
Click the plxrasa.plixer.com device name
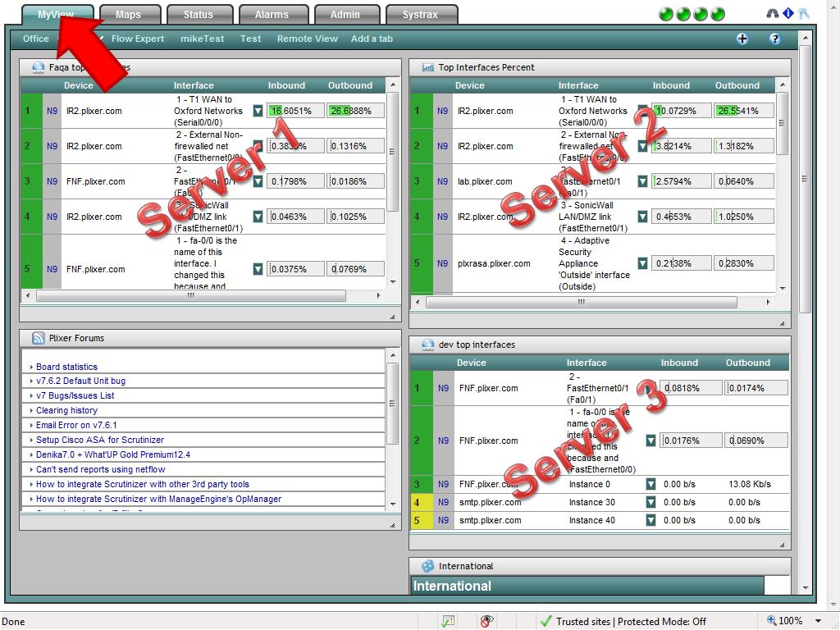(x=494, y=263)
